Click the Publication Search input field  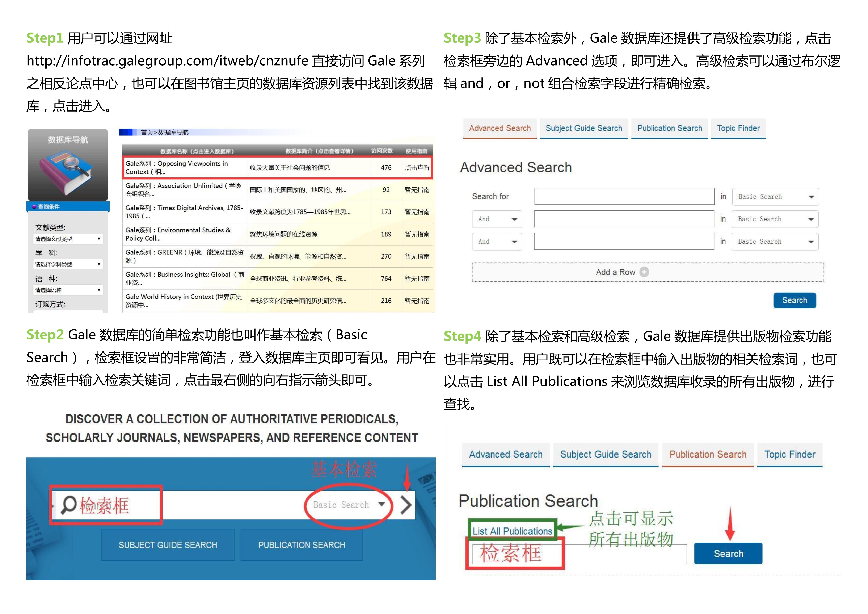[579, 554]
